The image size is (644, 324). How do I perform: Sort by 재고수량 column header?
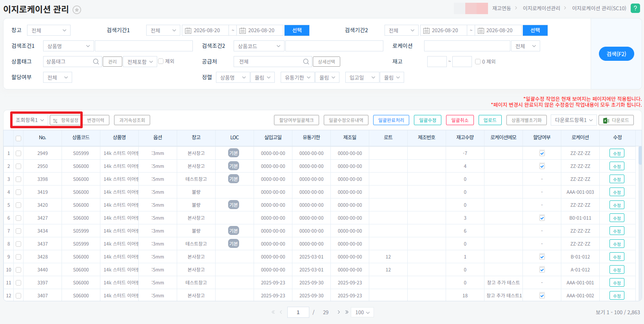465,137
